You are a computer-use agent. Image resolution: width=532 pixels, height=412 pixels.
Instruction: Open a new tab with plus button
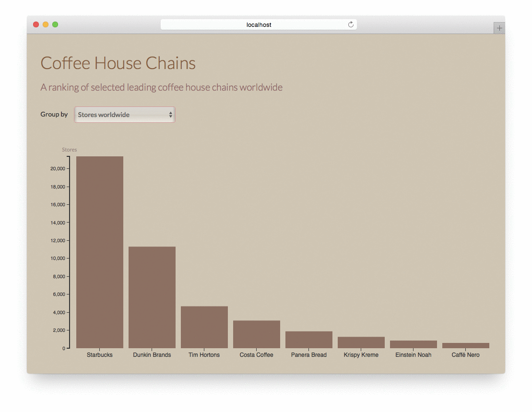click(499, 28)
